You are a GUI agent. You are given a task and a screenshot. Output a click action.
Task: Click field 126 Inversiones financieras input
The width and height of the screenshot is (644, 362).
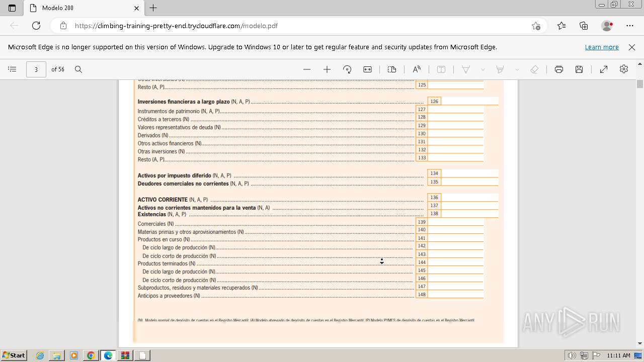point(469,101)
